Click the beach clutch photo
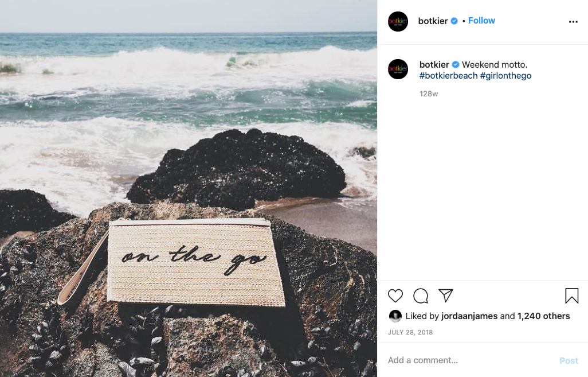The width and height of the screenshot is (588, 377). (189, 188)
